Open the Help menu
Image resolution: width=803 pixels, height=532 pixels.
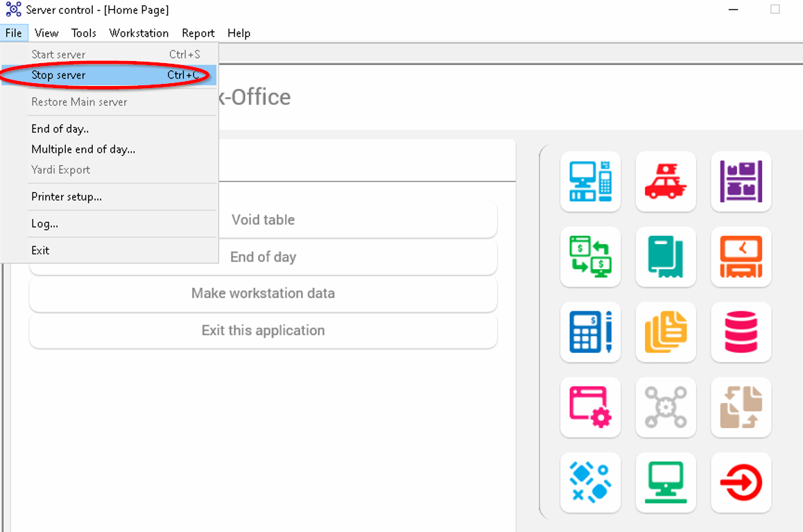(239, 33)
